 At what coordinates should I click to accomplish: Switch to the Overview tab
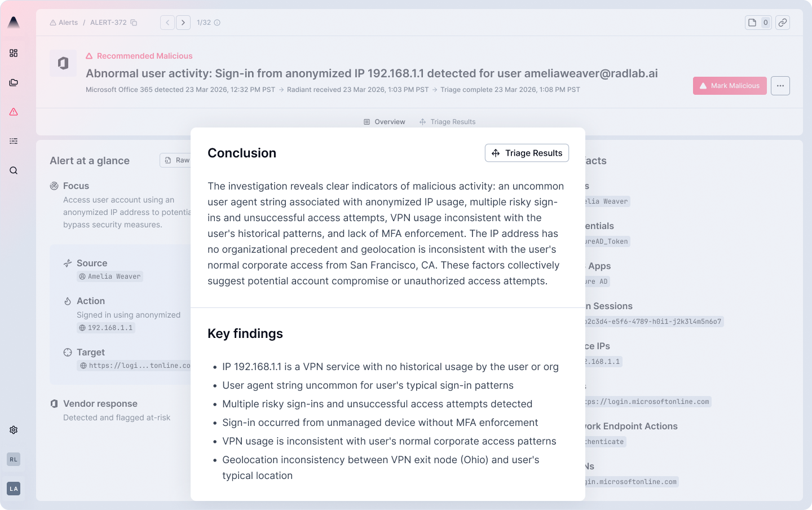(385, 122)
